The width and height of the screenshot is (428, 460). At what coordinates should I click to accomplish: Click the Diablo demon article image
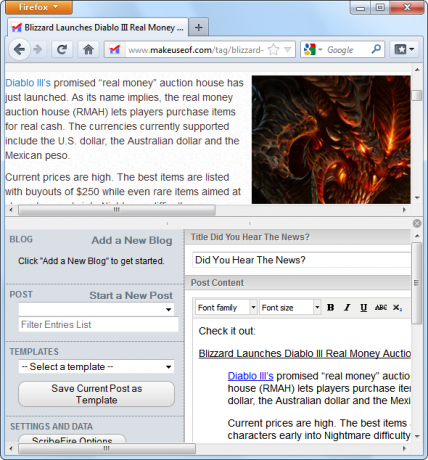331,140
